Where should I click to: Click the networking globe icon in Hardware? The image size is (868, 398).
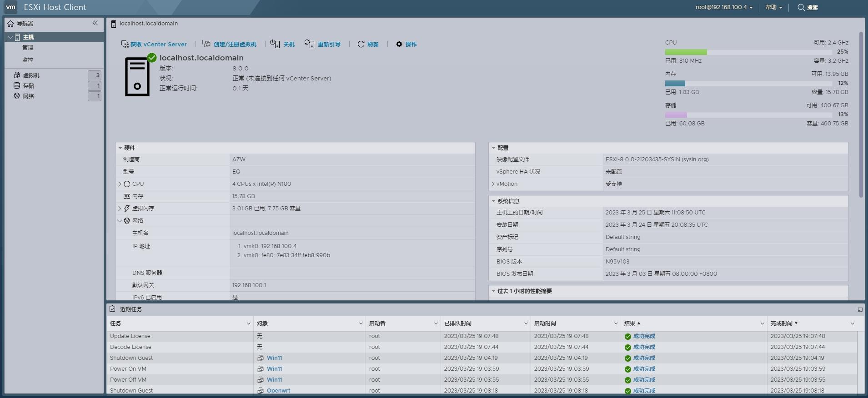point(127,221)
